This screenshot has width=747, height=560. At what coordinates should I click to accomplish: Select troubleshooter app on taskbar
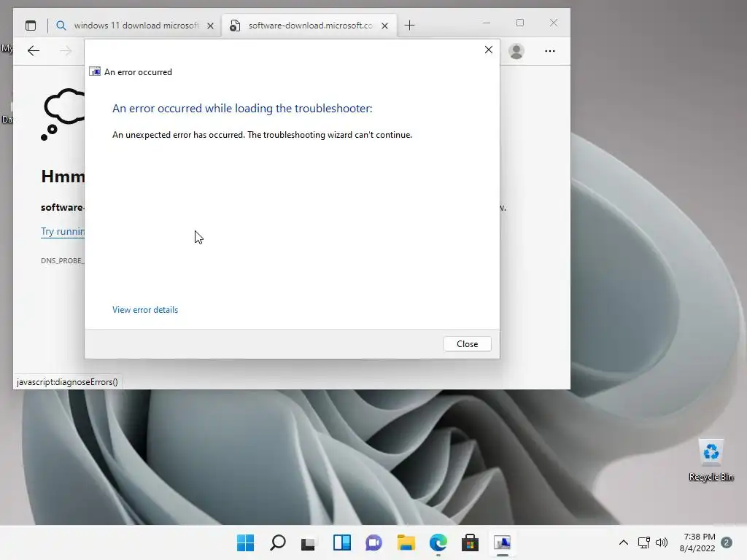point(502,542)
